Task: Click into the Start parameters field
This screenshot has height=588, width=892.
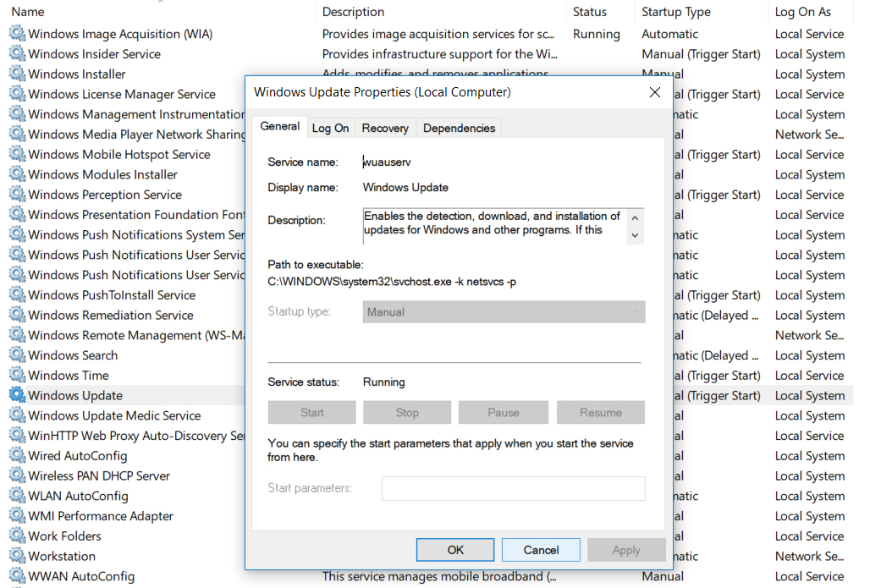Action: (x=513, y=488)
